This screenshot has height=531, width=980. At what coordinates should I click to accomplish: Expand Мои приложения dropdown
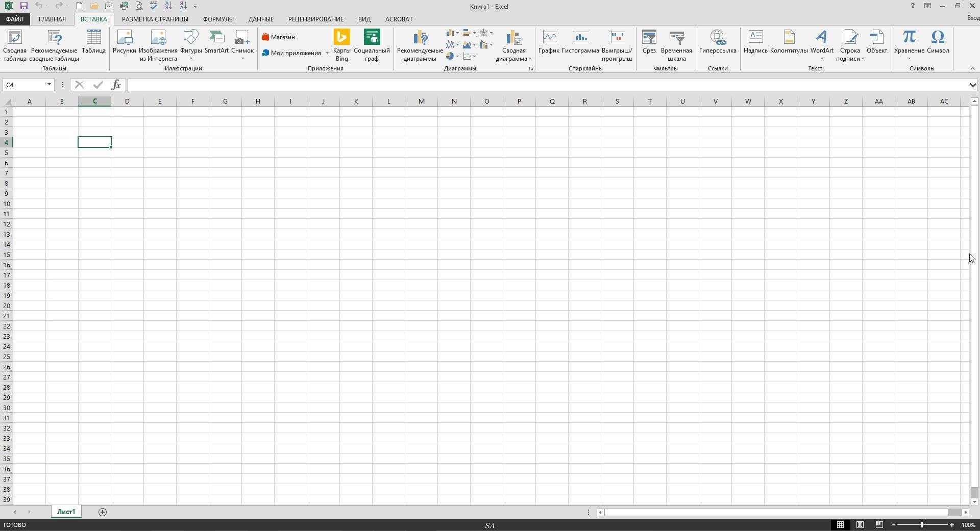[327, 53]
